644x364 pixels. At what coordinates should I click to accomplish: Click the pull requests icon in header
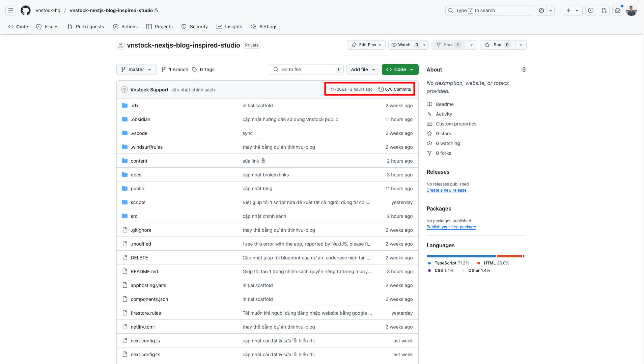604,10
